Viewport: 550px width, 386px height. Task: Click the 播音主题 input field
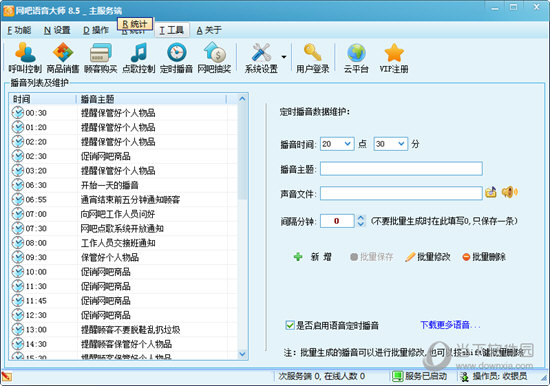(x=401, y=169)
